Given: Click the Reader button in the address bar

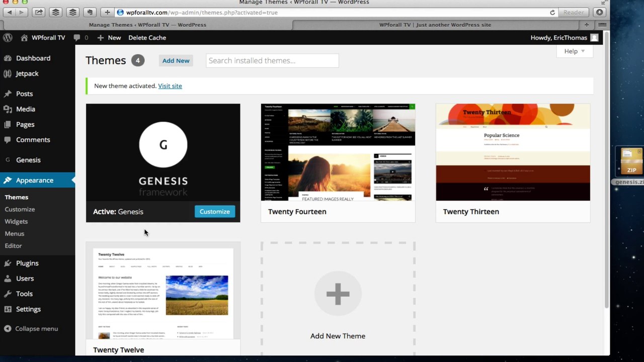Looking at the screenshot, I should click(x=574, y=13).
